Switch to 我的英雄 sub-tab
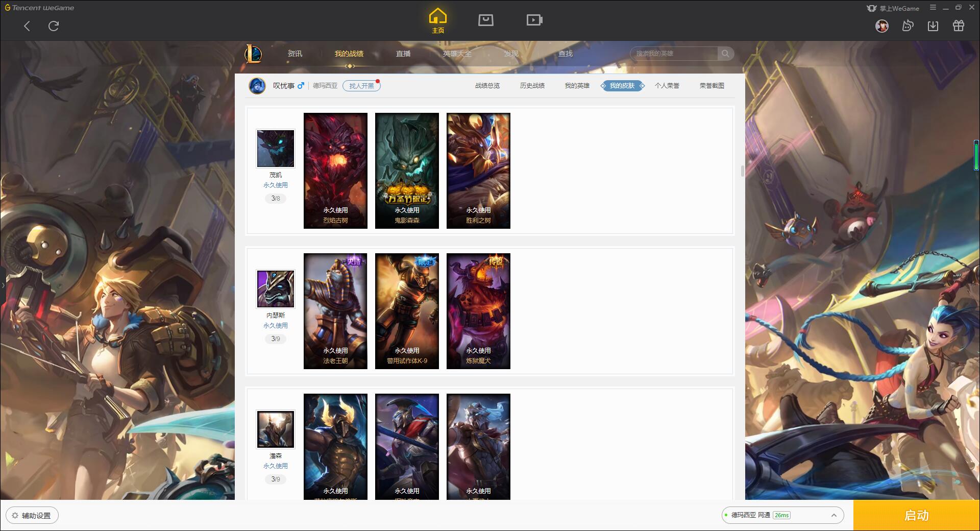This screenshot has height=531, width=980. (577, 86)
